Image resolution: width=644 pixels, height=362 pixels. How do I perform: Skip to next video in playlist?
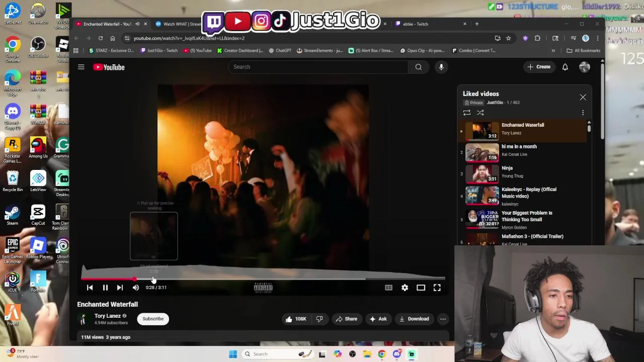pos(120,288)
